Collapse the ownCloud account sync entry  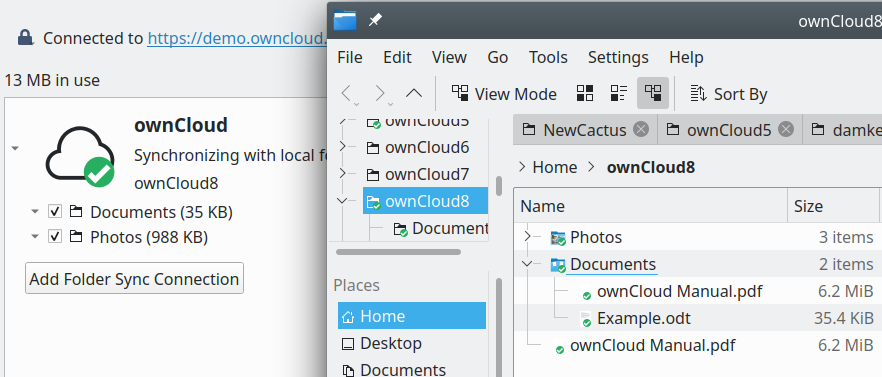[x=15, y=149]
